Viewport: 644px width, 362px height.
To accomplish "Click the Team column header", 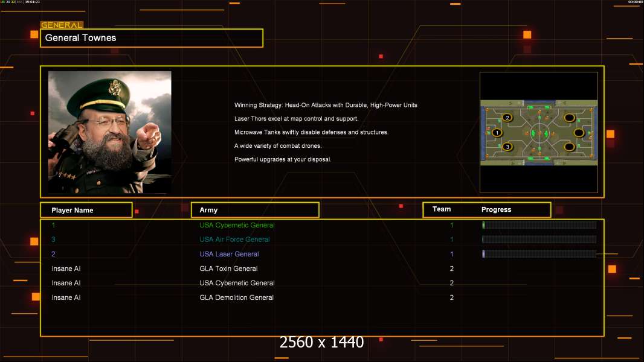I will [442, 209].
